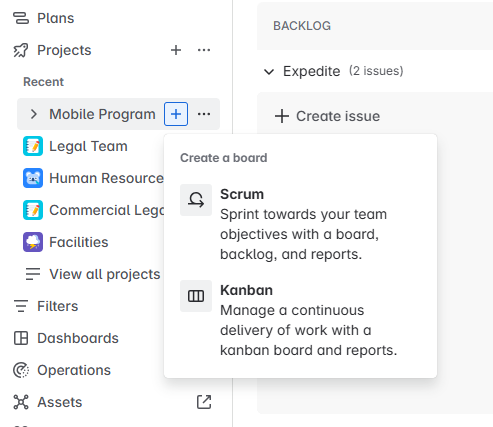The width and height of the screenshot is (493, 427).
Task: Open the Legal Team project
Action: point(90,146)
